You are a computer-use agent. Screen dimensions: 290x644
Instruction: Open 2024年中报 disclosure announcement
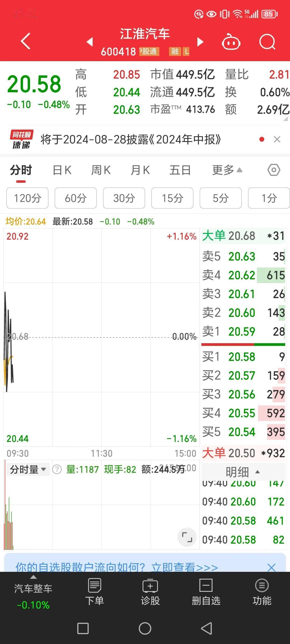131,139
